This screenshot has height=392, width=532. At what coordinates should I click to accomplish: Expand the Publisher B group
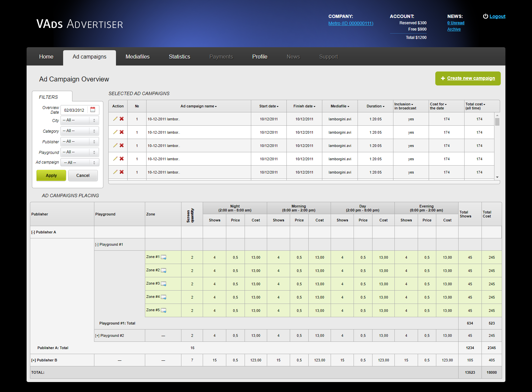34,360
